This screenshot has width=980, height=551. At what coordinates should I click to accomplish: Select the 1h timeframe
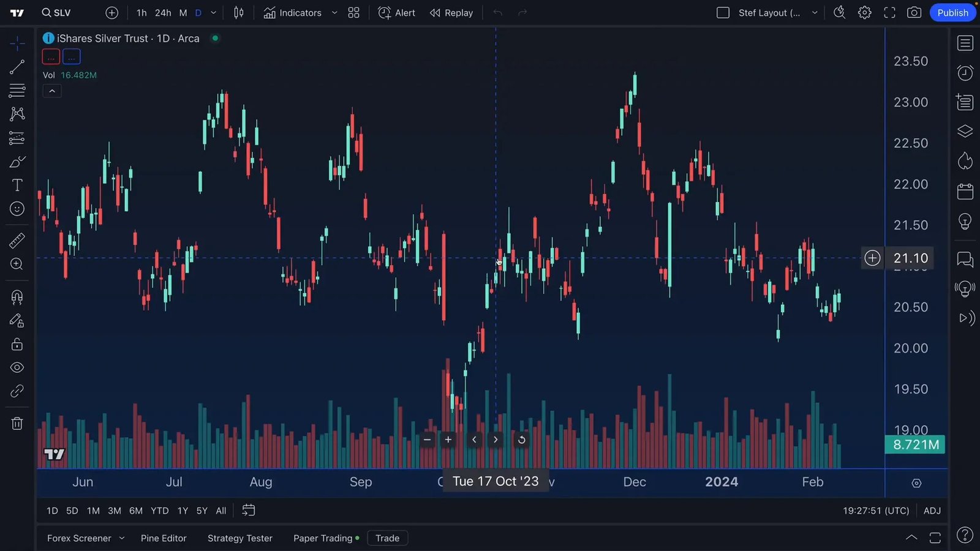[141, 13]
